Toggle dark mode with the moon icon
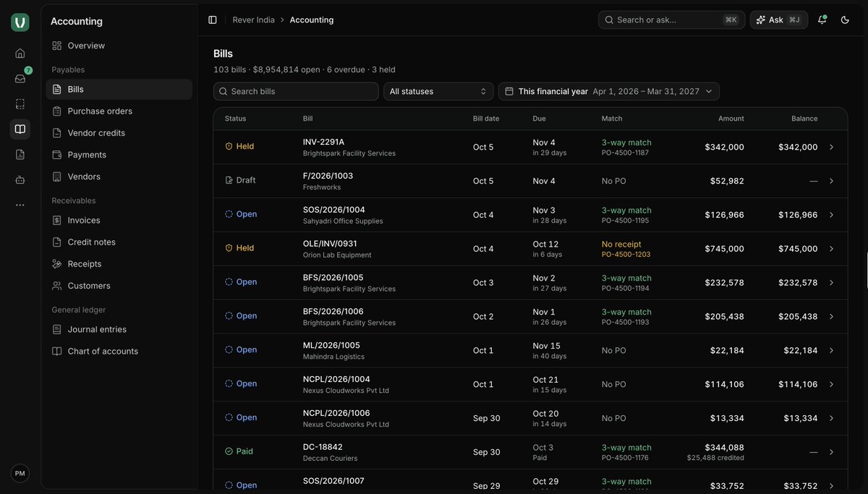The image size is (868, 494). [x=845, y=20]
